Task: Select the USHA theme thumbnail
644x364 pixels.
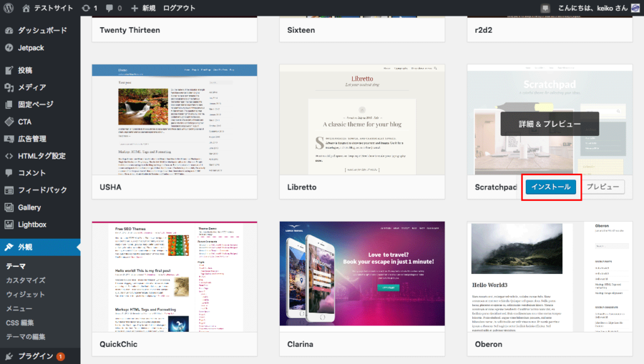Action: [x=175, y=120]
